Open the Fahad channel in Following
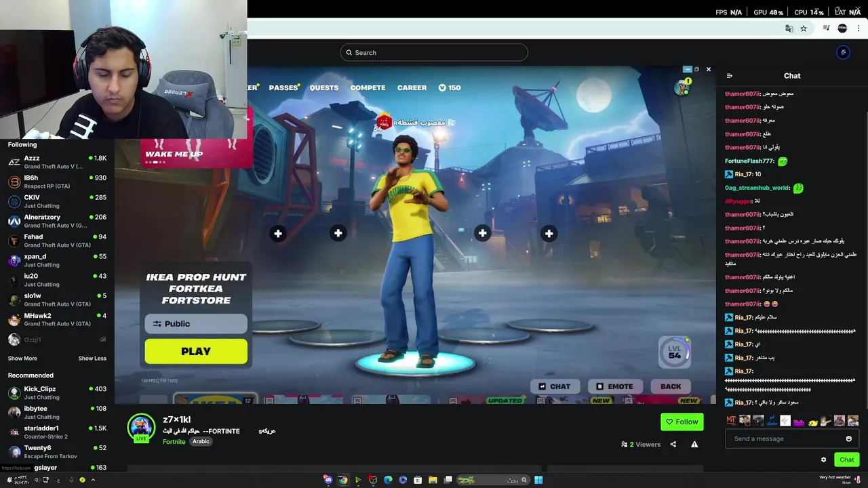The height and width of the screenshot is (488, 868). (57, 241)
